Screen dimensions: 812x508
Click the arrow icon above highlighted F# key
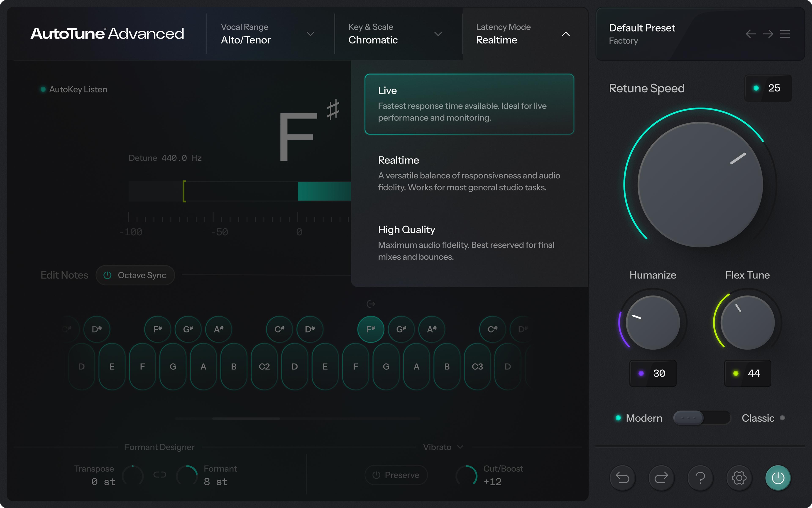click(371, 304)
